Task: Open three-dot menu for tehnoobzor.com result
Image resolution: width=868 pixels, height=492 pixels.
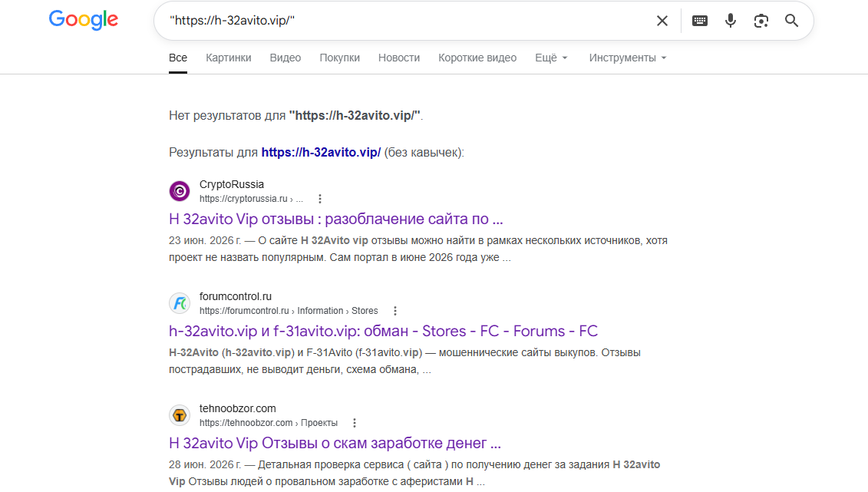Action: click(x=355, y=423)
